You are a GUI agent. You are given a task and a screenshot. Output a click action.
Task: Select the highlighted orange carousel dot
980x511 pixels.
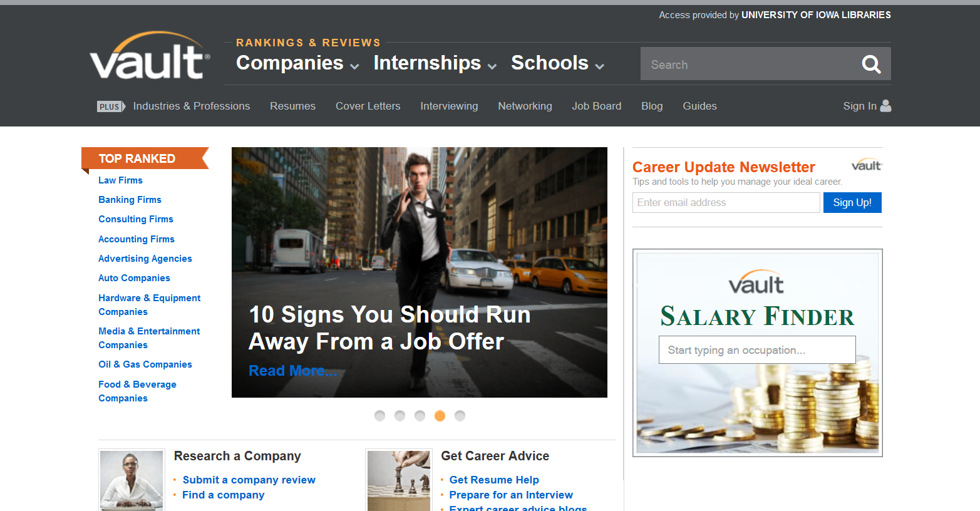coord(440,416)
